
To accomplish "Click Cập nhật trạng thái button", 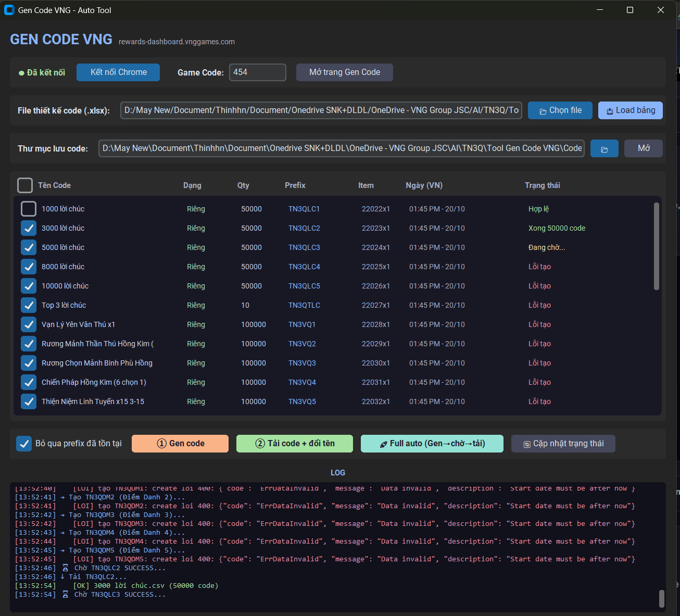I will (563, 444).
